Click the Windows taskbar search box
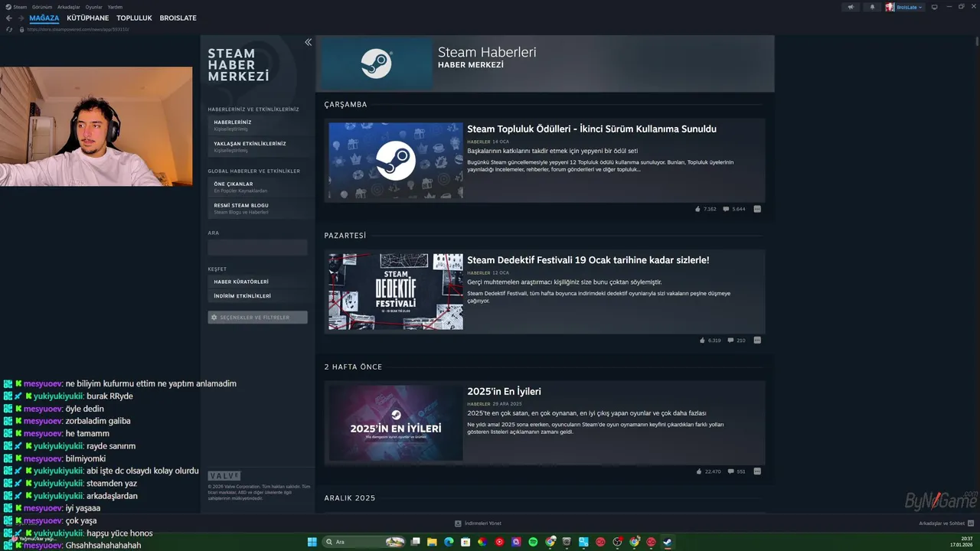 364,542
